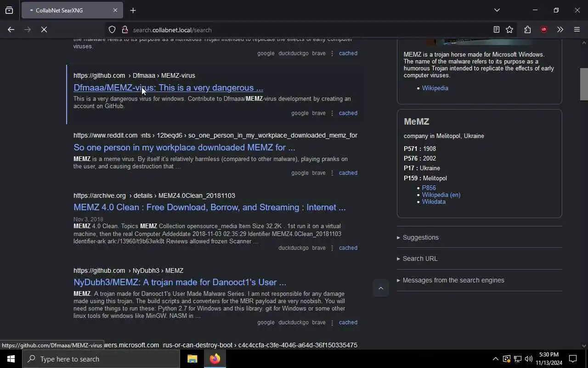Show hidden system tray icons
This screenshot has width=588, height=368.
point(495,359)
